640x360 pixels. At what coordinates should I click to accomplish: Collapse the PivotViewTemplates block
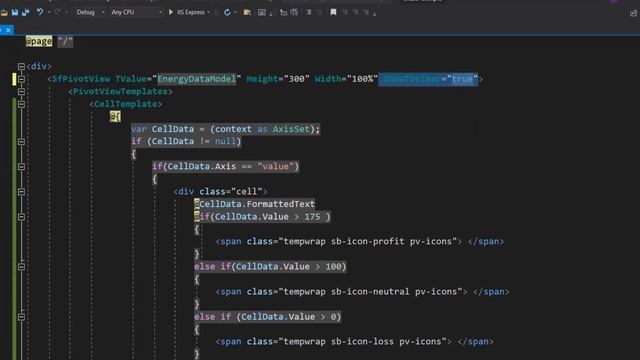pyautogui.click(x=21, y=91)
